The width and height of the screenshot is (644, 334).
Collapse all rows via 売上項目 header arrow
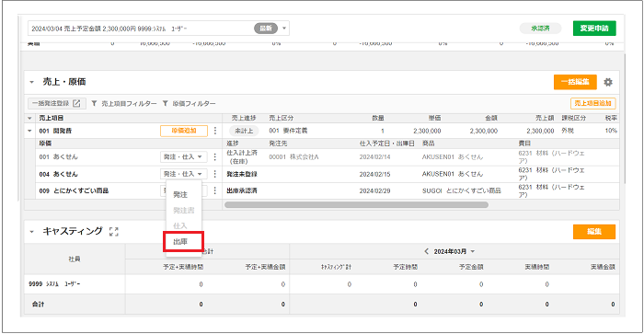tap(29, 119)
